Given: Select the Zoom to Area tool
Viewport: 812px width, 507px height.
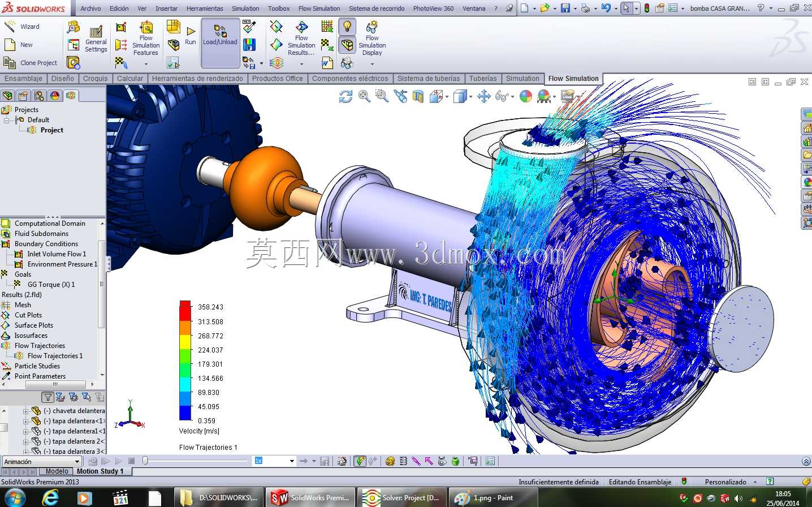Looking at the screenshot, I should [382, 97].
